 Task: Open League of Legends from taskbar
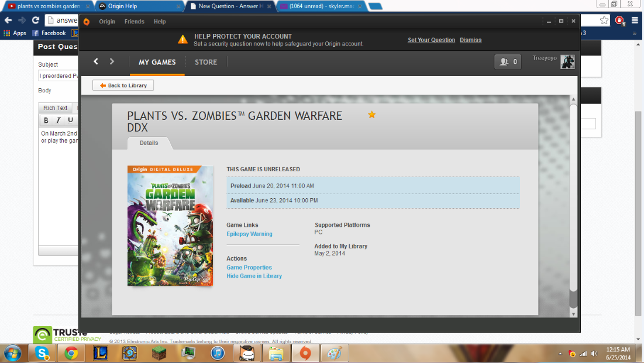pyautogui.click(x=100, y=353)
